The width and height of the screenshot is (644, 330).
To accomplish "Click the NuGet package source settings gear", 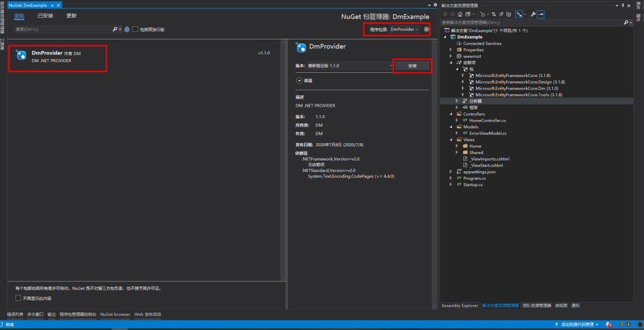I will [426, 29].
